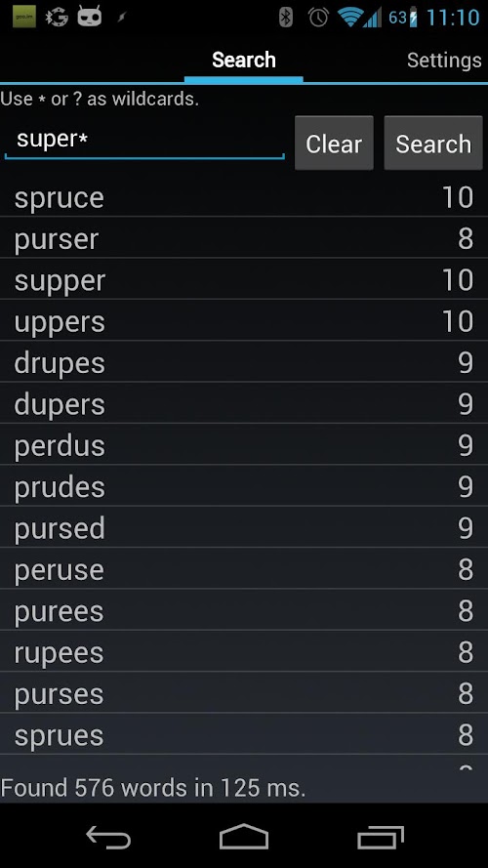The image size is (488, 868).
Task: Choose the word purser from list
Action: pos(244,238)
